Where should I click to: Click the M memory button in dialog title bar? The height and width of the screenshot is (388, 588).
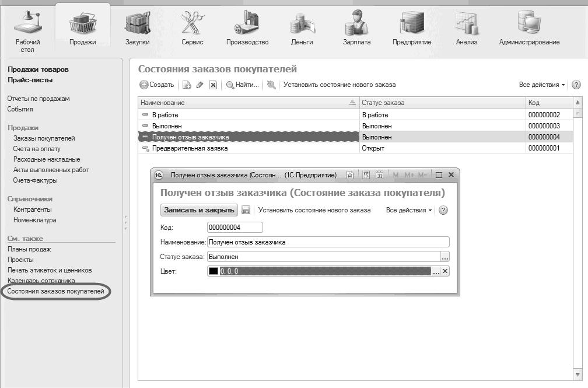pyautogui.click(x=395, y=175)
